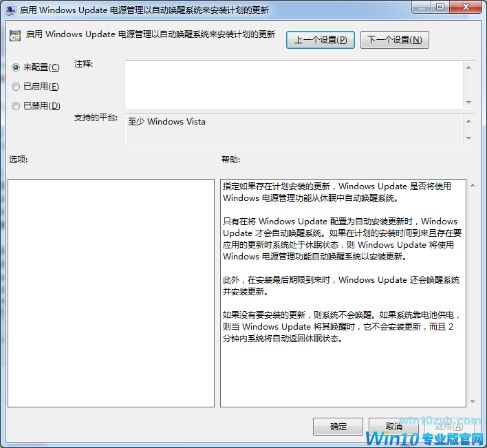487x448 pixels.
Task: Click the 注释: label
Action: click(83, 64)
